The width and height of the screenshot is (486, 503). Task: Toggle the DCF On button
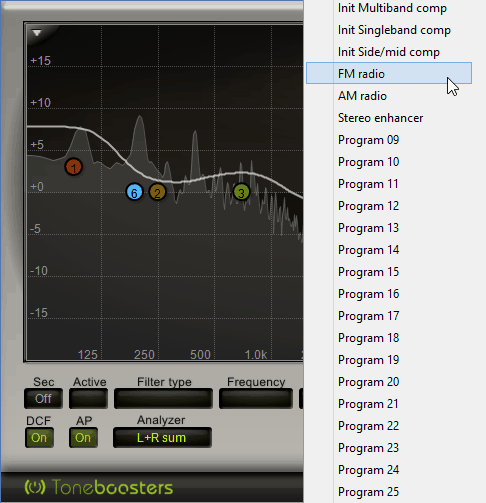point(39,438)
